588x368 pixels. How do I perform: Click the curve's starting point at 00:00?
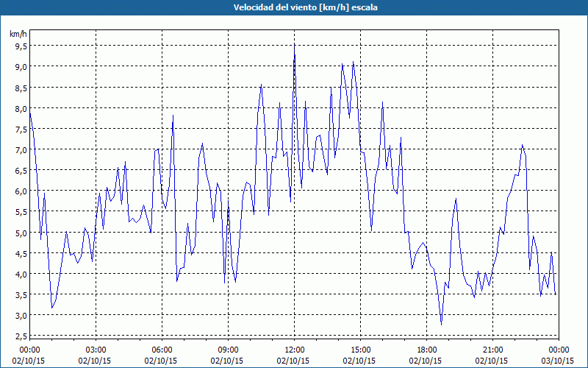[x=30, y=113]
